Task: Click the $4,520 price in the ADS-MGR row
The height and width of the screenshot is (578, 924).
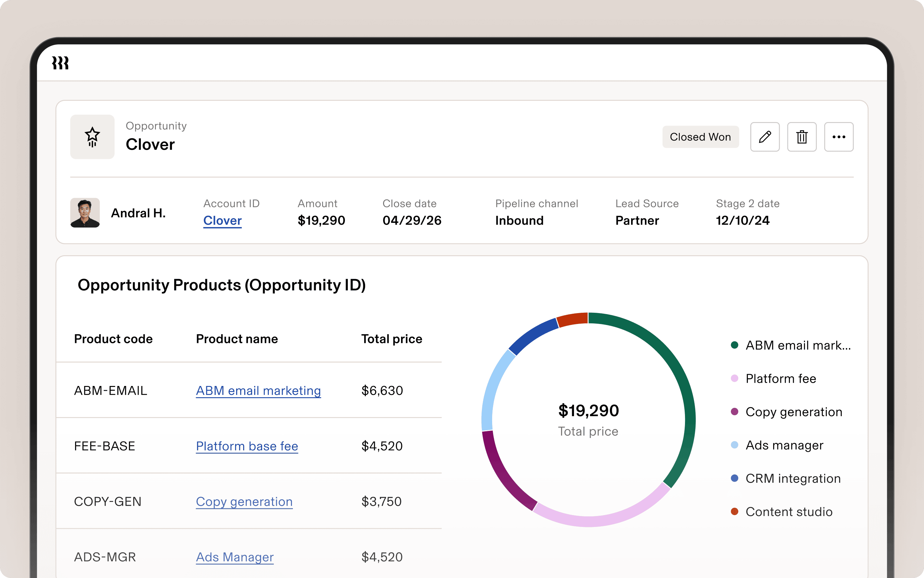Action: point(382,557)
